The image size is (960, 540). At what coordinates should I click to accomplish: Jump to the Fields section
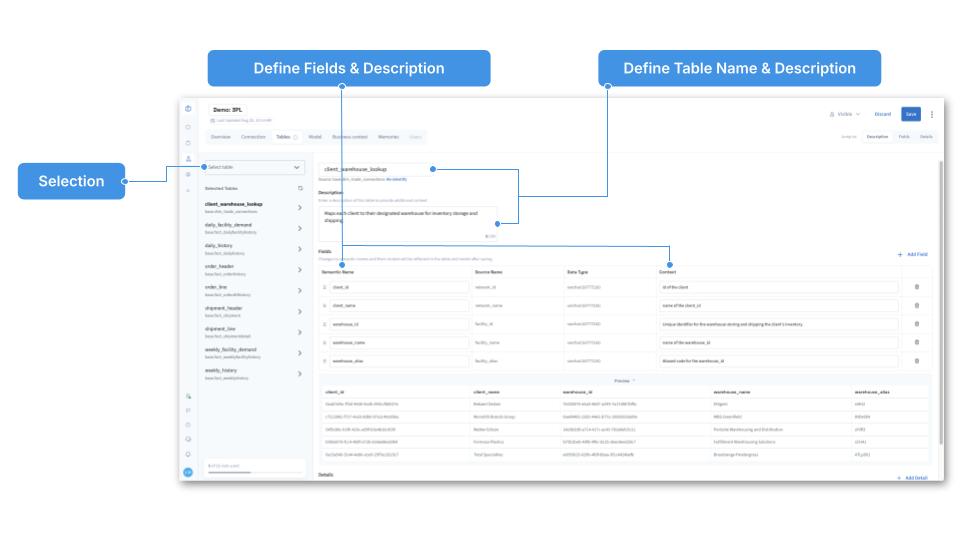pos(904,136)
